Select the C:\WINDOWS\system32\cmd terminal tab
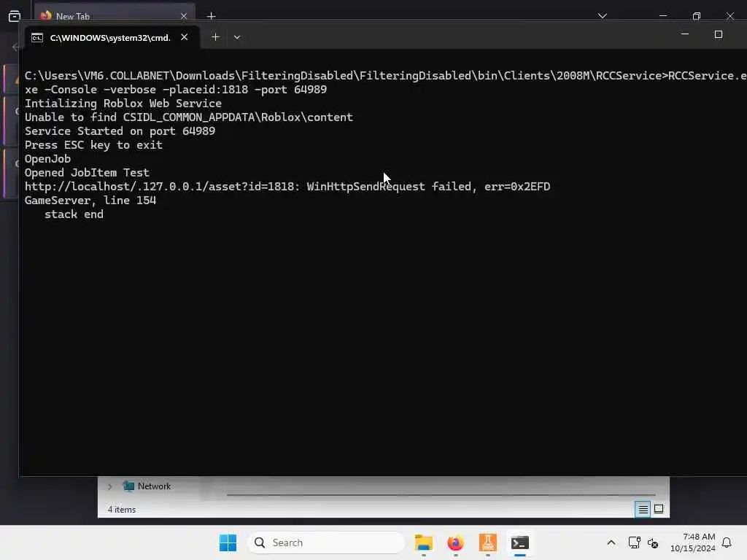 point(110,38)
